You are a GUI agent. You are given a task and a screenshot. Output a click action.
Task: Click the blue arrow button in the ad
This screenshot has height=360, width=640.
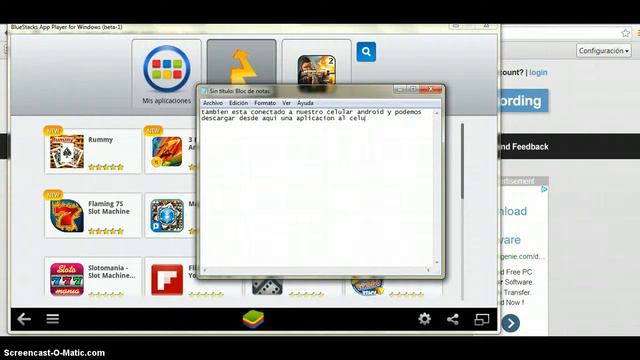(510, 323)
